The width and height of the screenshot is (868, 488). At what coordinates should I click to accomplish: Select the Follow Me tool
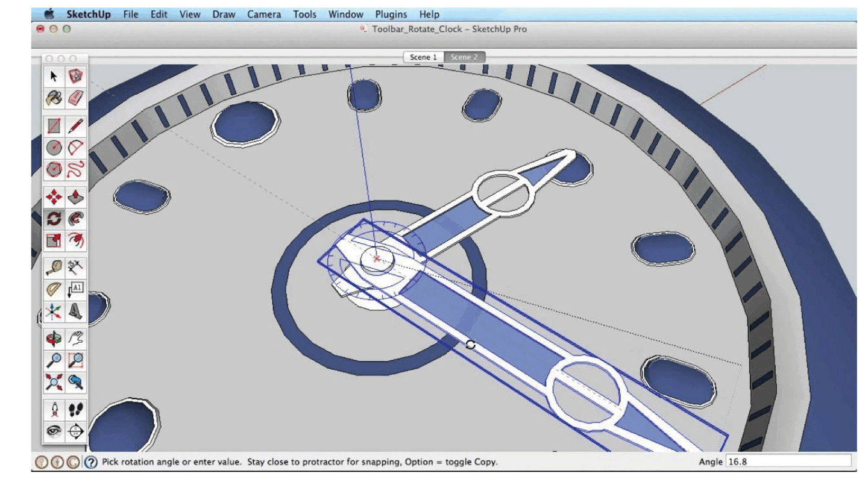(x=75, y=218)
